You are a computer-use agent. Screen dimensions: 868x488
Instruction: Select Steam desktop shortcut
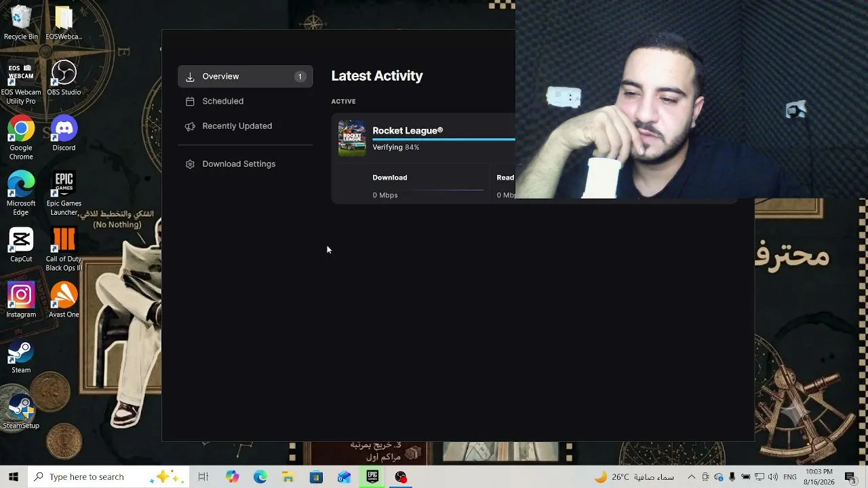click(21, 357)
